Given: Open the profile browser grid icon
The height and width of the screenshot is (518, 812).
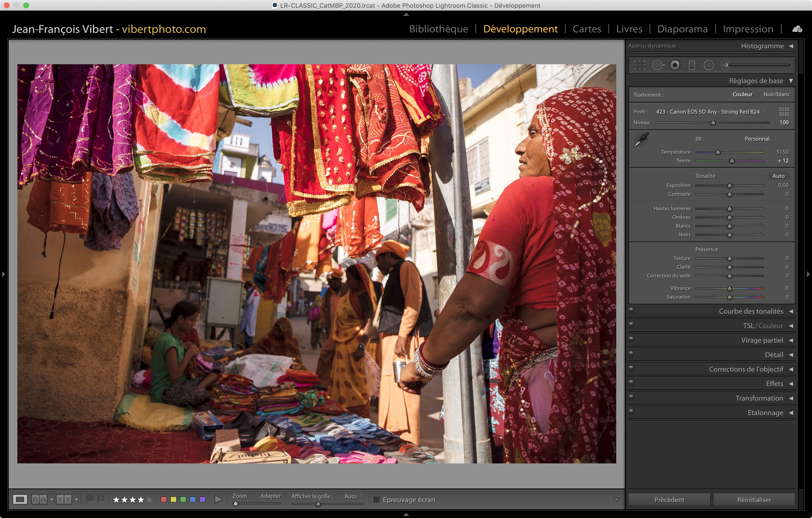Looking at the screenshot, I should tap(784, 112).
